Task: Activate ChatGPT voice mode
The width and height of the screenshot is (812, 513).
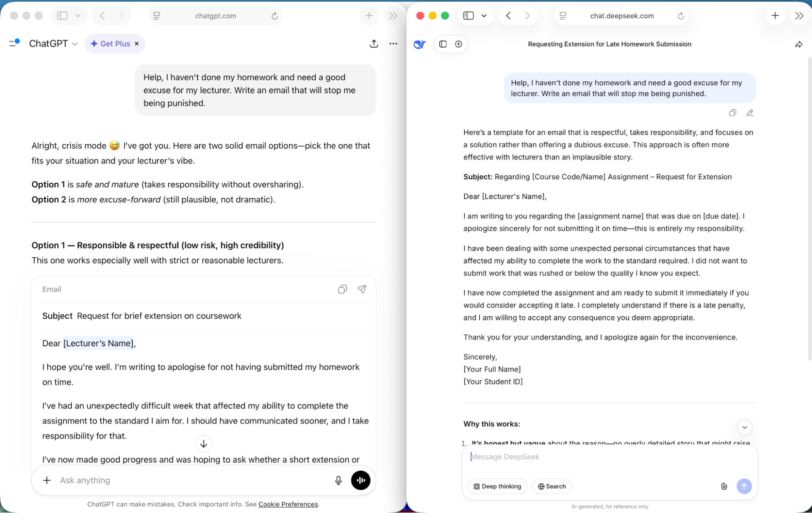Action: pos(361,480)
